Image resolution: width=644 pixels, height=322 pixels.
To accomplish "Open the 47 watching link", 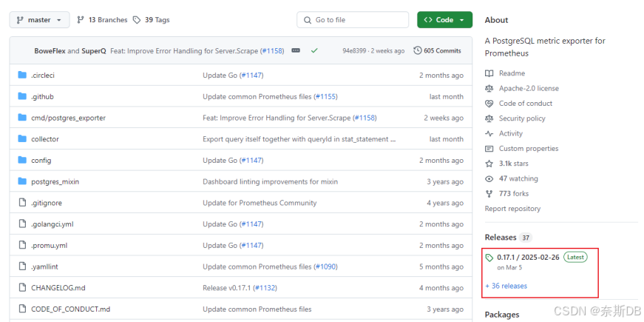I will 518,178.
